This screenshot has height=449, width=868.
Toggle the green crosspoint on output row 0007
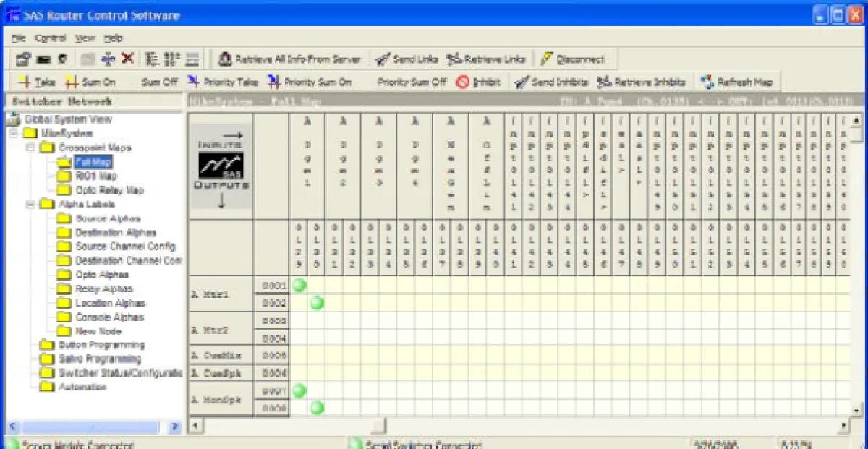click(299, 391)
